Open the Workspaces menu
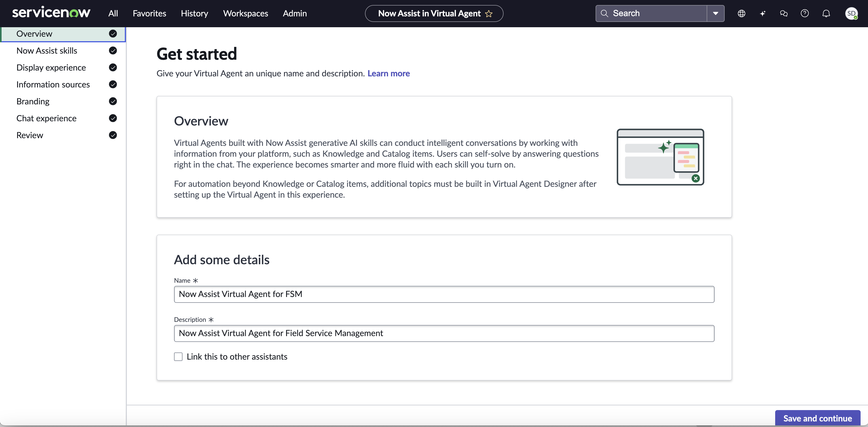868x427 pixels. click(245, 13)
